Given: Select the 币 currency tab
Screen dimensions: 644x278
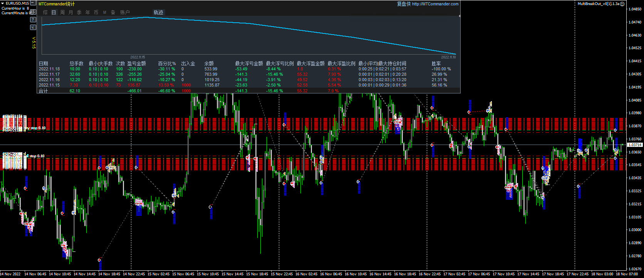Looking at the screenshot, I should 96,12.
